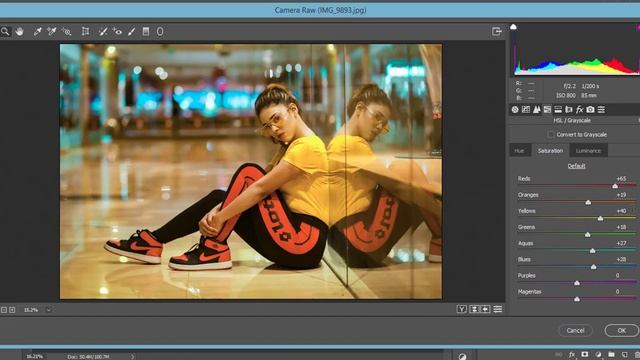Click the Greens saturation slider handle

(587, 234)
